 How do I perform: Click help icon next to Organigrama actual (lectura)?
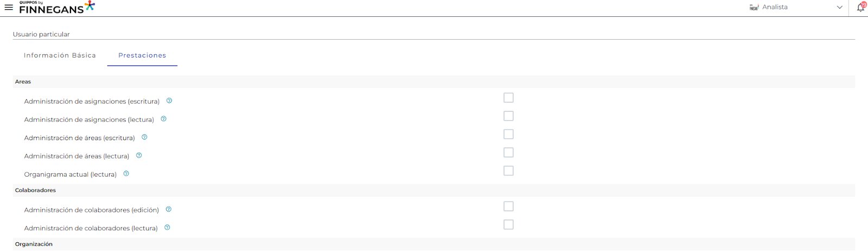click(x=126, y=174)
